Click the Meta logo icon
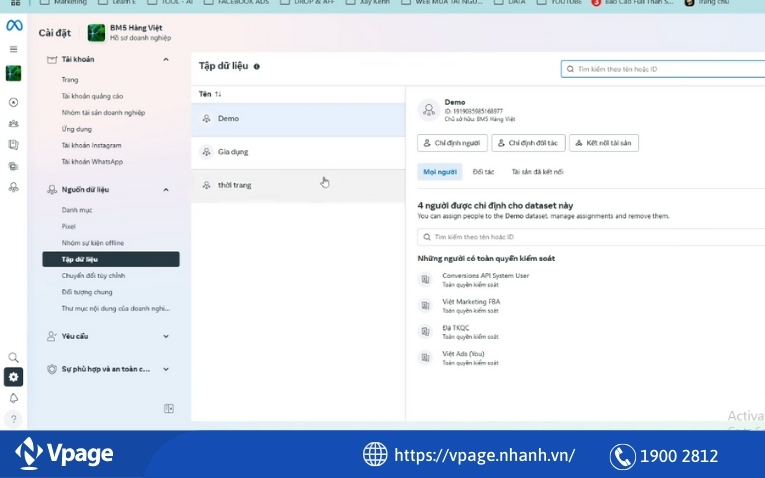Screen dimensions: 765x478 pos(14,25)
